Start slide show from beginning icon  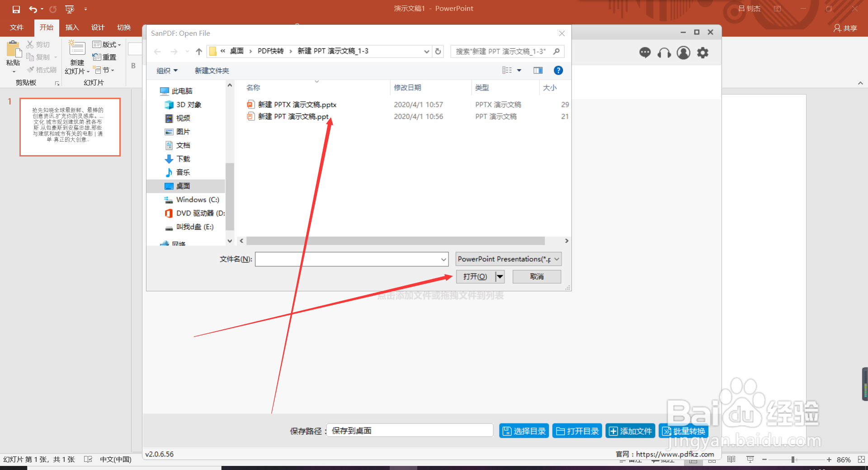[70, 9]
